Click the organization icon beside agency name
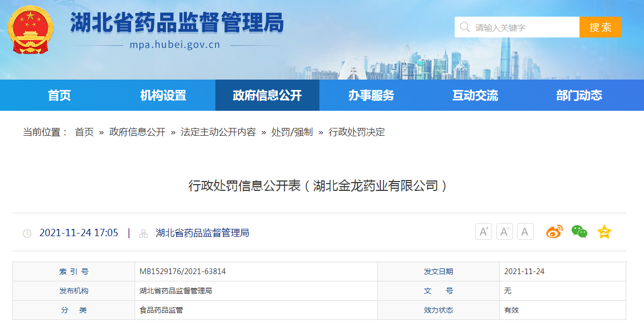The image size is (644, 323). [x=144, y=234]
